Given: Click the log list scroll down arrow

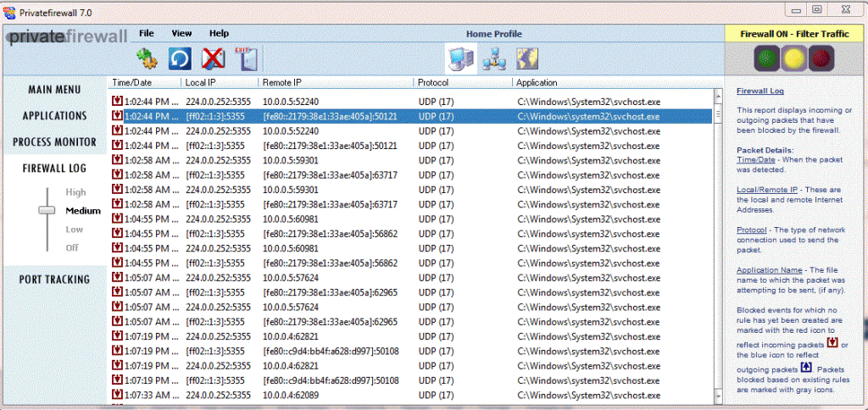Looking at the screenshot, I should pos(718,397).
